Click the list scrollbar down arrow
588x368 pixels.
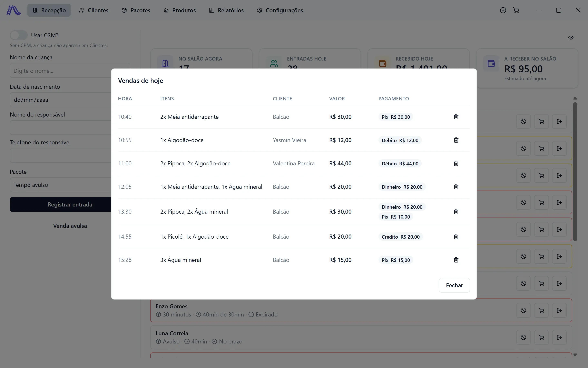pos(575,355)
